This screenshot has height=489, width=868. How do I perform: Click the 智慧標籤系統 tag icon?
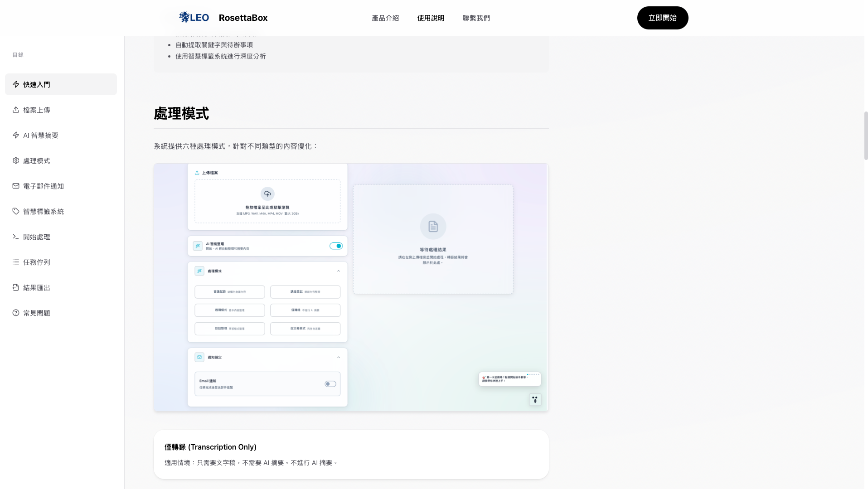[16, 211]
